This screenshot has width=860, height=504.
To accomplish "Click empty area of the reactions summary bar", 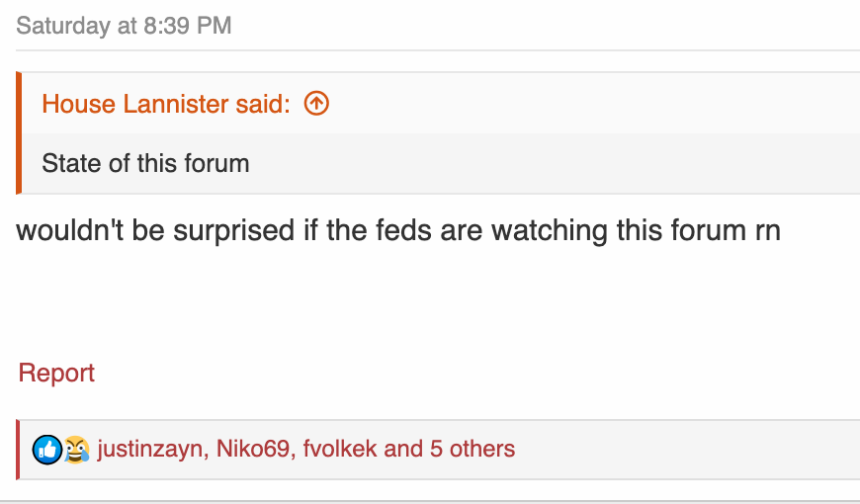I will pyautogui.click(x=686, y=450).
